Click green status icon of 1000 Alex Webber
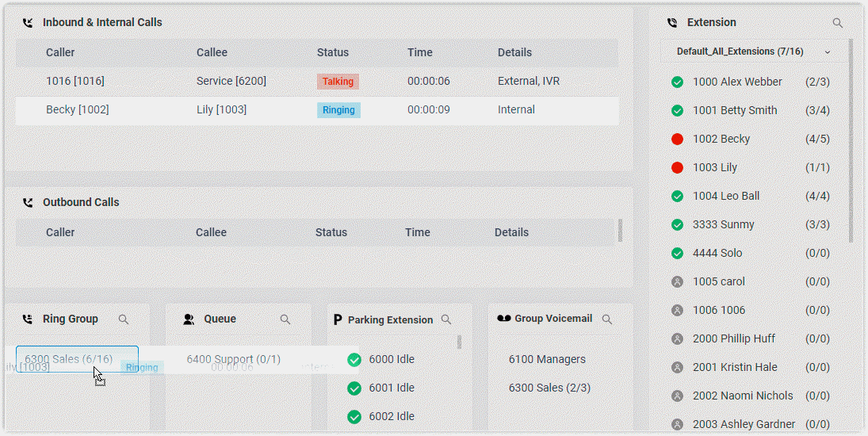The width and height of the screenshot is (868, 436). point(677,82)
